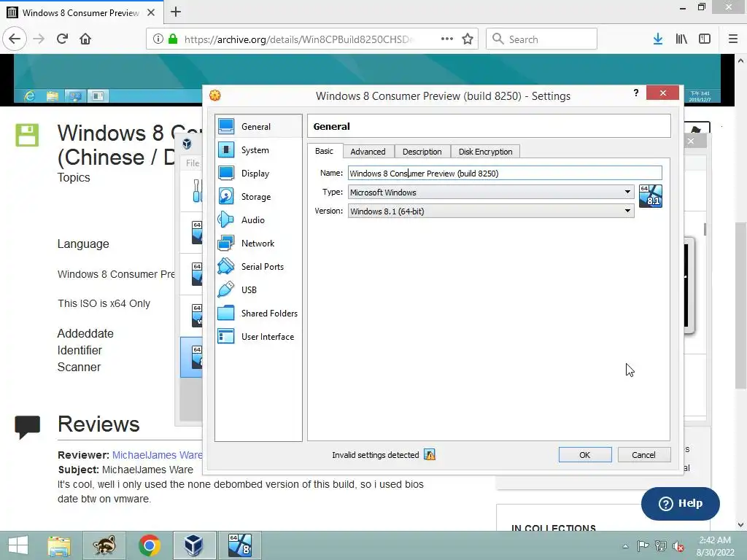Open the User Interface settings category
Viewport: 747px width, 560px height.
pyautogui.click(x=258, y=337)
